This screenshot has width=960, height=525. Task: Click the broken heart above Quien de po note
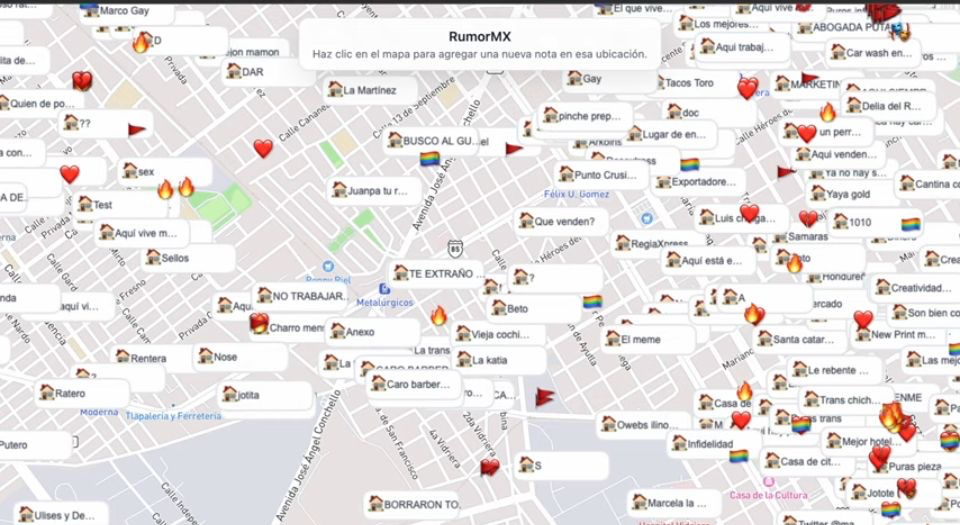82,80
